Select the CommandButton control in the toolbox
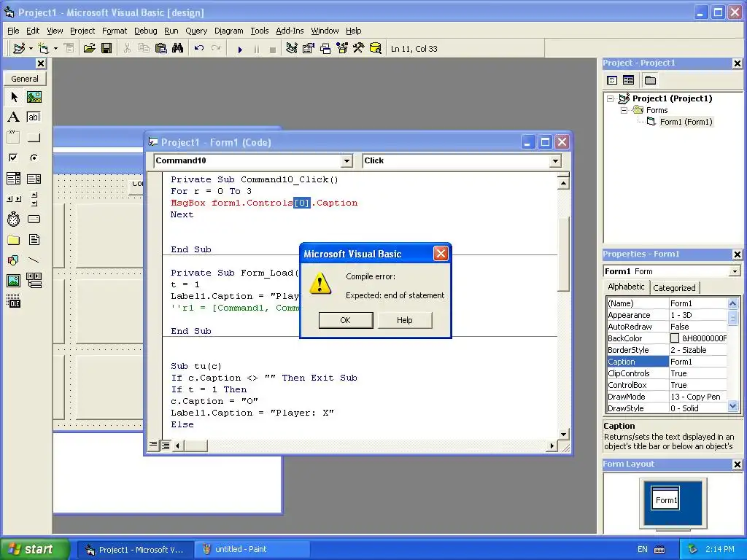 (x=34, y=138)
